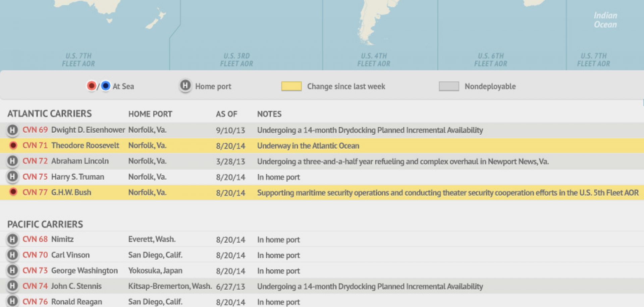Click the PACIFIC CARRIERS heading
The height and width of the screenshot is (307, 644).
[x=45, y=224]
